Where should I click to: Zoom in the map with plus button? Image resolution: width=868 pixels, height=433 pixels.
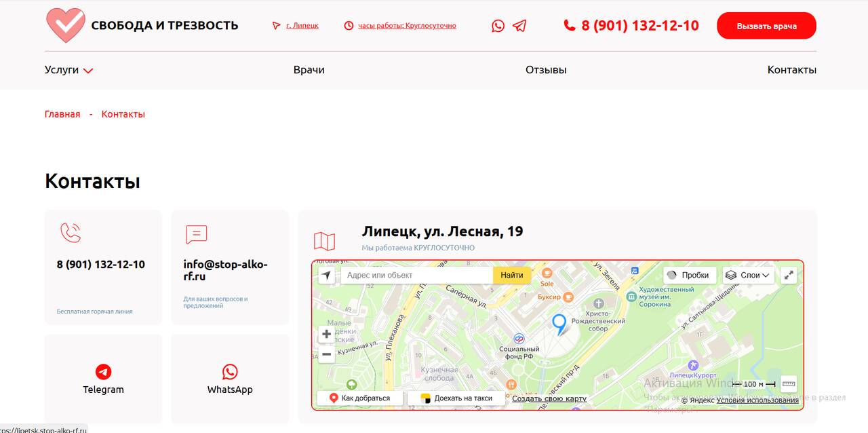click(x=326, y=334)
